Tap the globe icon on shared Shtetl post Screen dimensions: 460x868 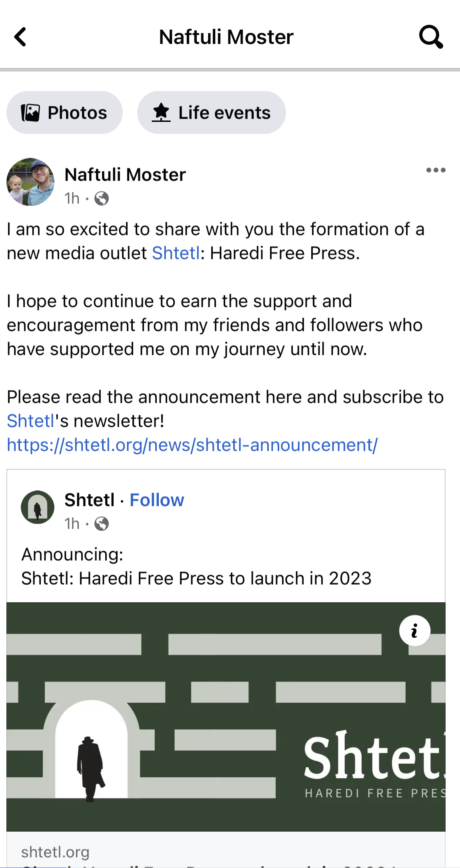pyautogui.click(x=102, y=524)
